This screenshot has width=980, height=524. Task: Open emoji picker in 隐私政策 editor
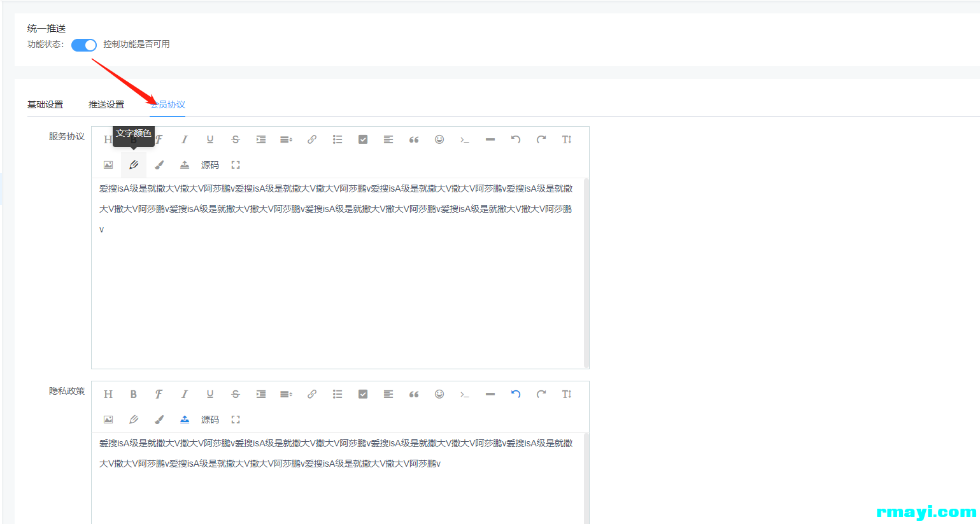coord(439,394)
